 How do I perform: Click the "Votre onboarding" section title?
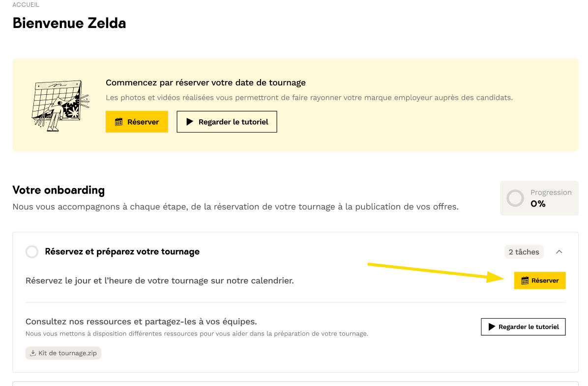(x=59, y=190)
